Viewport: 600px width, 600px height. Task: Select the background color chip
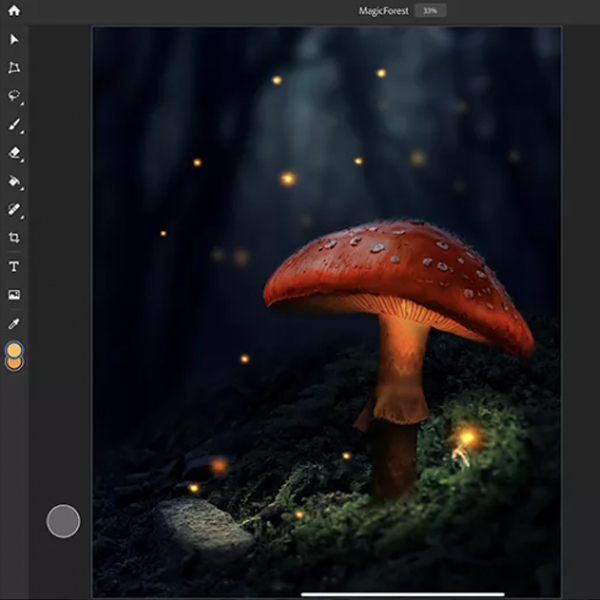pyautogui.click(x=14, y=364)
